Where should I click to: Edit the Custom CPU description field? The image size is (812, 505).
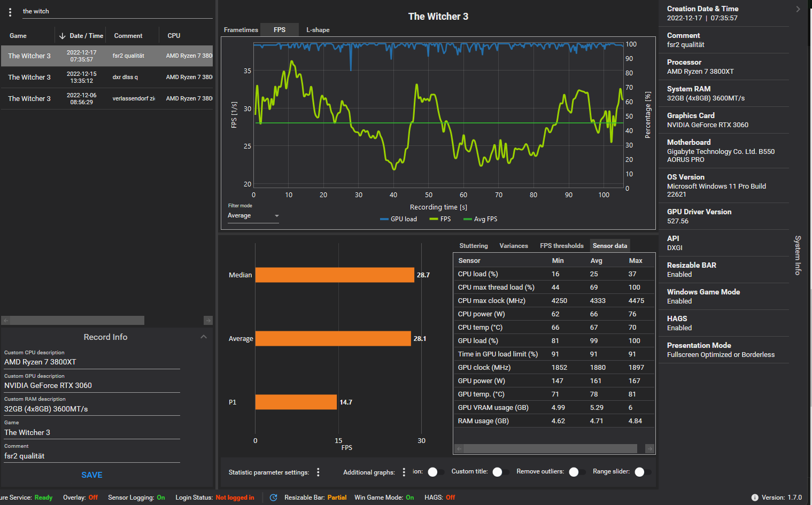[92, 362]
